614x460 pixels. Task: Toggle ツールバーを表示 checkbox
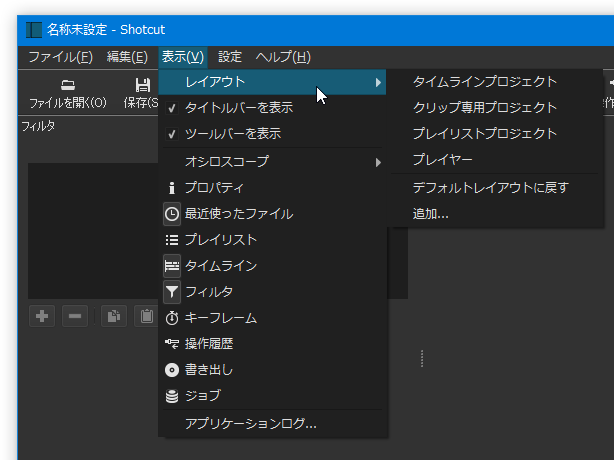click(x=172, y=134)
